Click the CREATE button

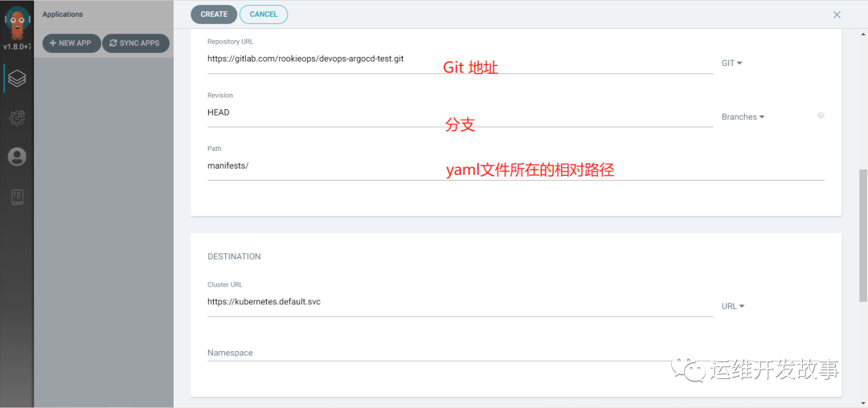click(214, 14)
